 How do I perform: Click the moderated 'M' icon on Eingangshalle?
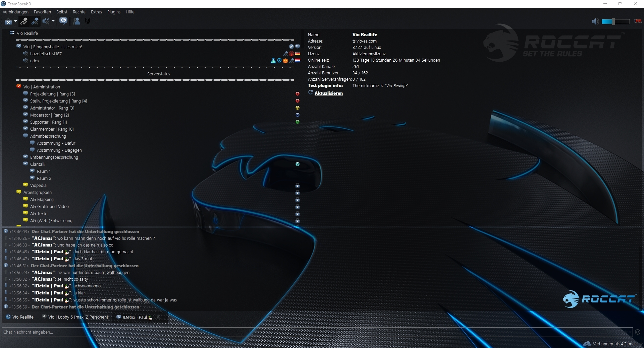[298, 47]
